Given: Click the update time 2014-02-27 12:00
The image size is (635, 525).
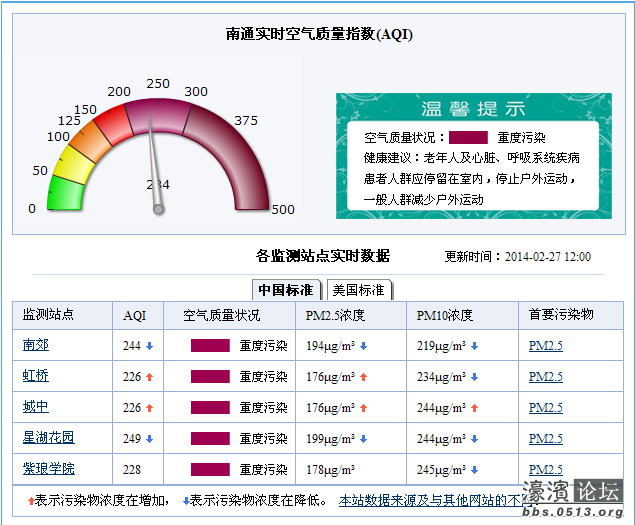Looking at the screenshot, I should tap(548, 256).
